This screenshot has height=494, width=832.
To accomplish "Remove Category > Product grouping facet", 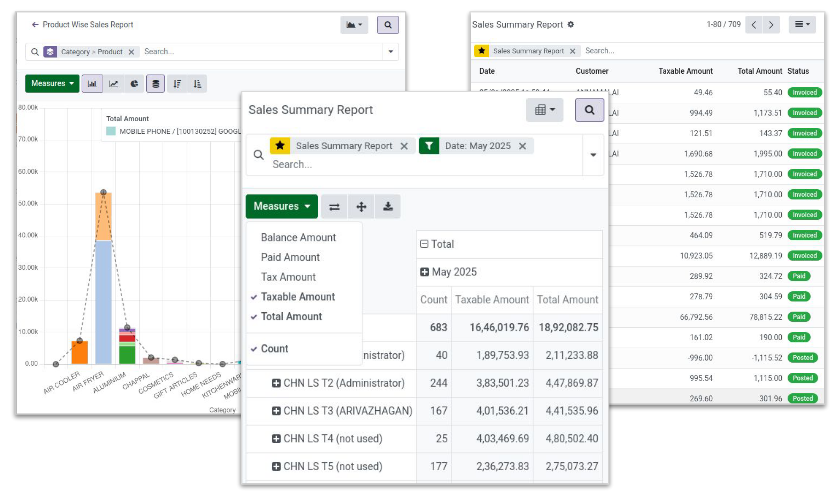I will tap(132, 52).
